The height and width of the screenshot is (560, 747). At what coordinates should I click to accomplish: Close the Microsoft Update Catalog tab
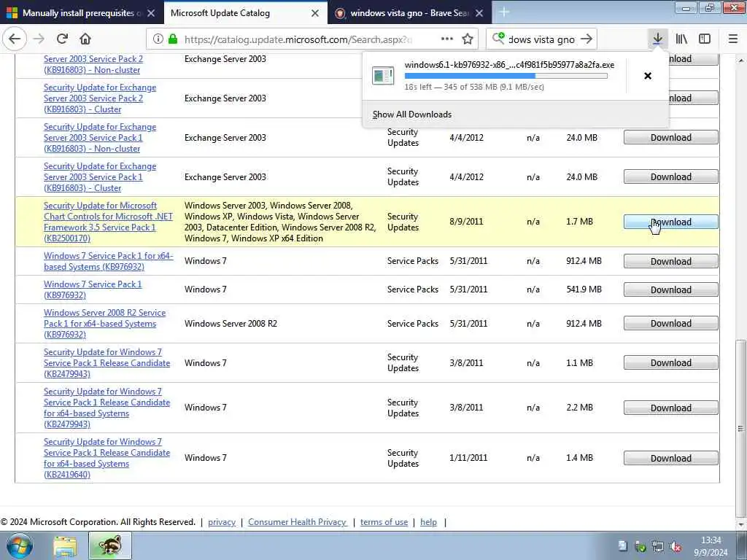pyautogui.click(x=315, y=13)
